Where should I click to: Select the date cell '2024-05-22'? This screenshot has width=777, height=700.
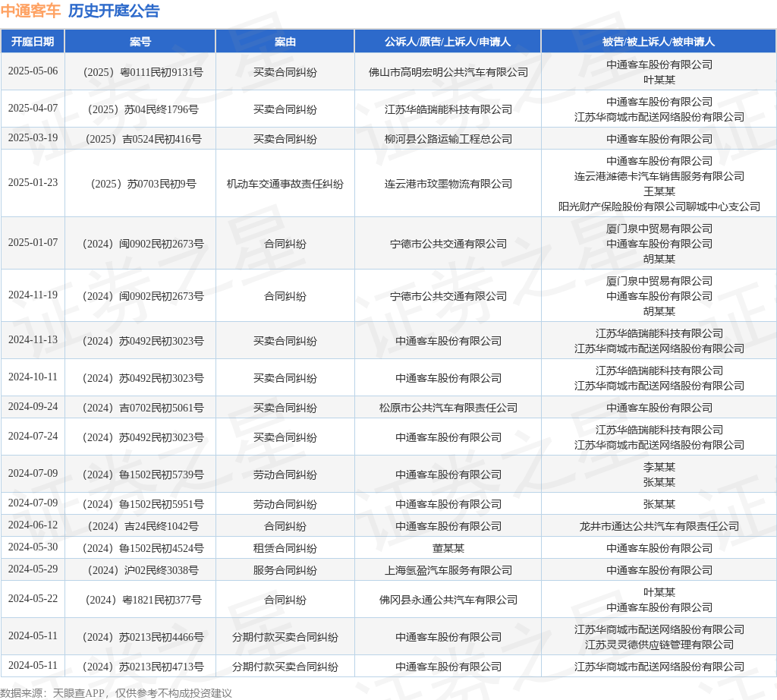pos(33,599)
